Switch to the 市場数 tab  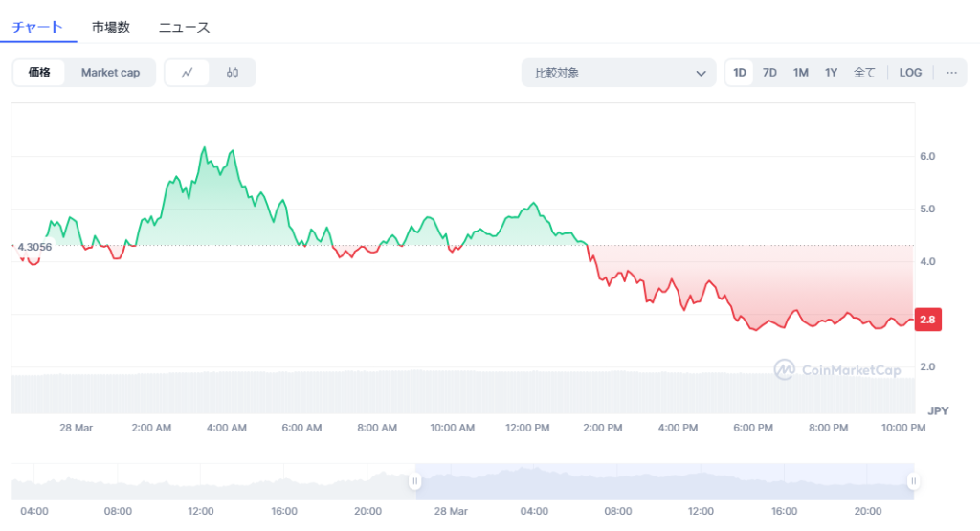coord(111,27)
